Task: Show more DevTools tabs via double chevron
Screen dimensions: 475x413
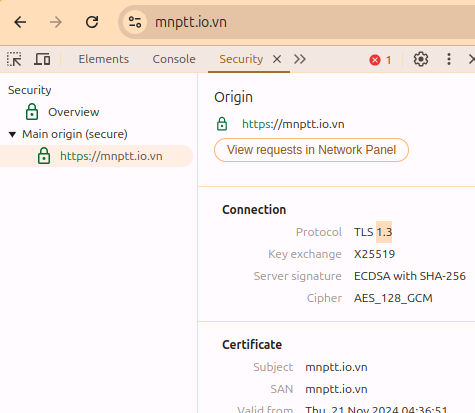Action: (x=300, y=59)
